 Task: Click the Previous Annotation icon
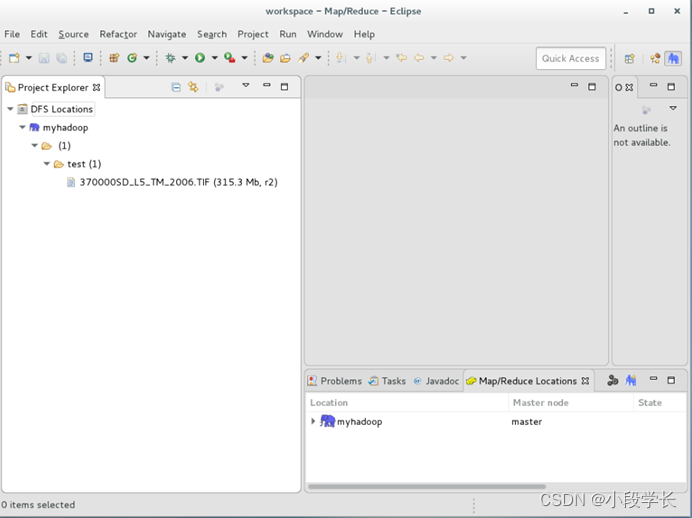pos(370,58)
